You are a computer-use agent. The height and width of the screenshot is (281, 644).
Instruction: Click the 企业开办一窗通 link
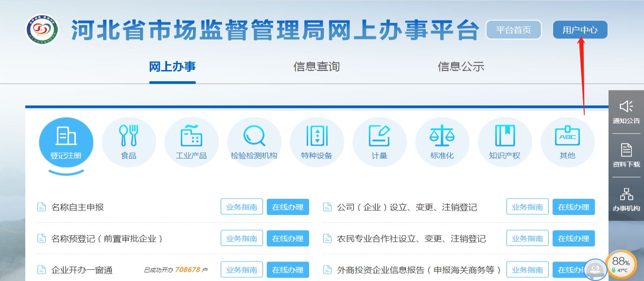pyautogui.click(x=82, y=270)
